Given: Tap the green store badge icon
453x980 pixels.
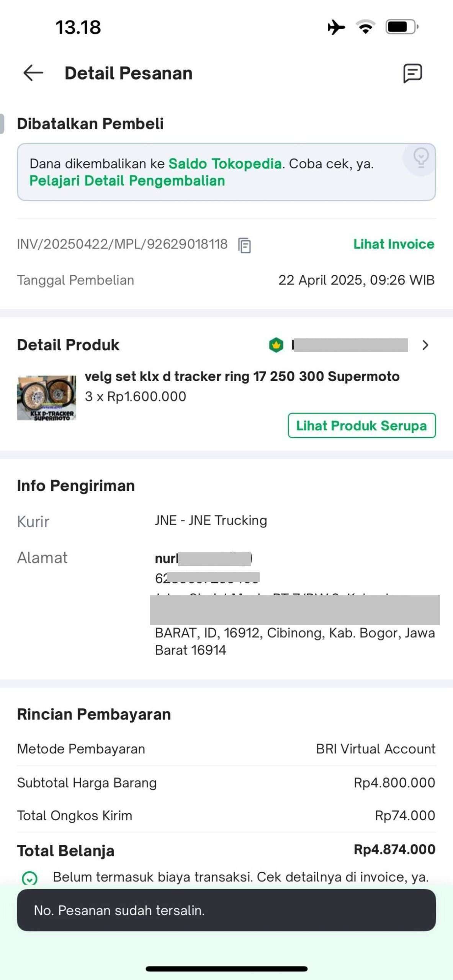Looking at the screenshot, I should (x=276, y=345).
